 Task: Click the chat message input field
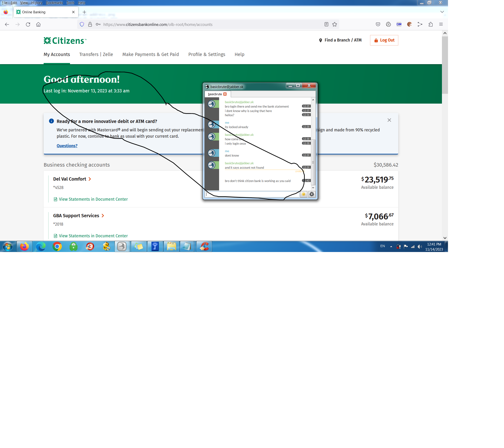coord(252,194)
